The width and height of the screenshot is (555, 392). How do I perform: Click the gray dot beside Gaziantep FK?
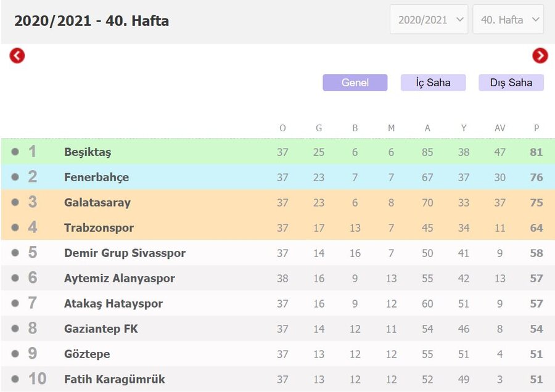point(15,329)
